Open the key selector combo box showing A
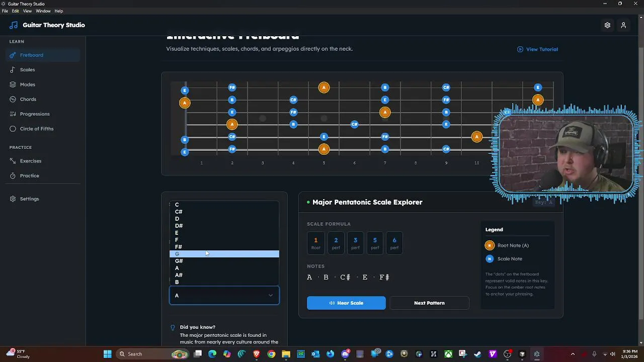 (224, 296)
